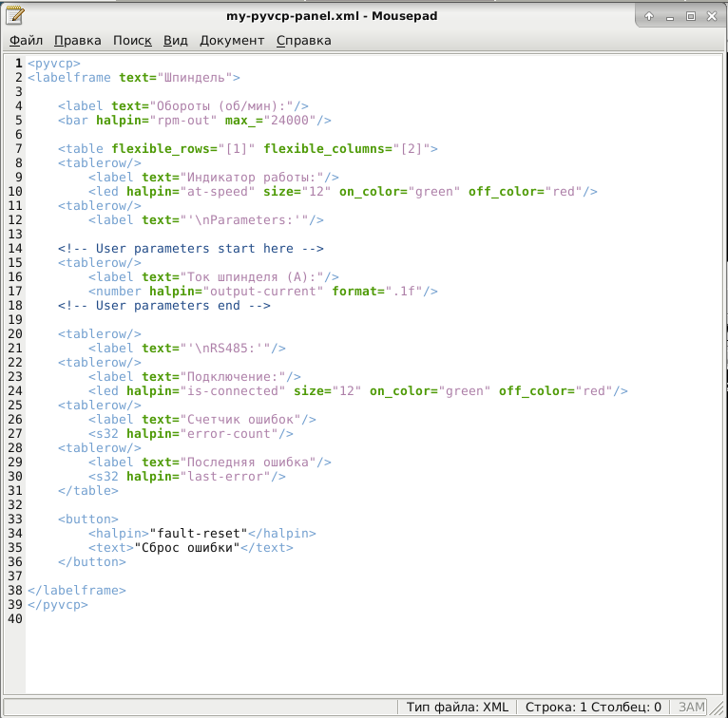Open the Справка menu
This screenshot has height=718, width=728.
pyautogui.click(x=303, y=40)
